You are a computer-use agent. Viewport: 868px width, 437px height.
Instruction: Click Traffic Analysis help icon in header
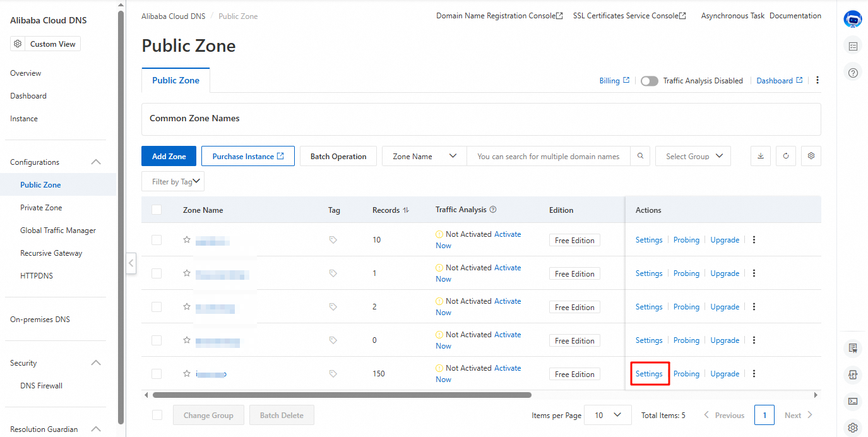coord(493,210)
